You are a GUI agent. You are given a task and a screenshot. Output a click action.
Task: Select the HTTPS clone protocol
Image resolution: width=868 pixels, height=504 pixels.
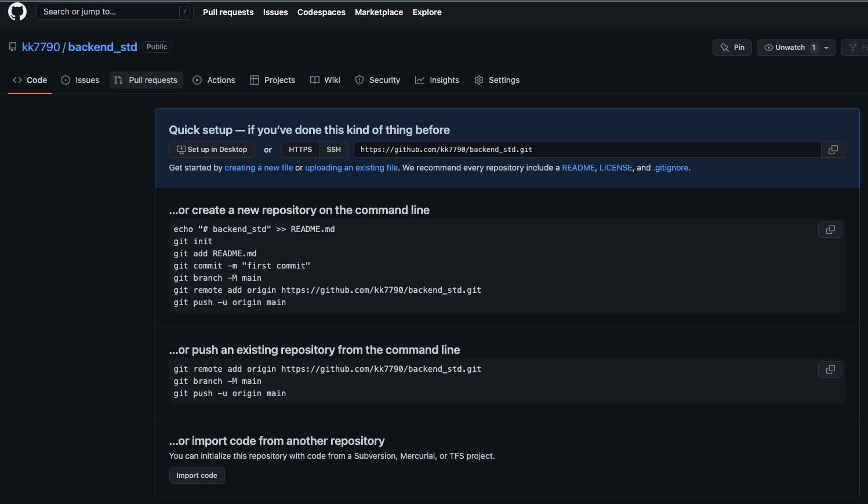pos(300,149)
